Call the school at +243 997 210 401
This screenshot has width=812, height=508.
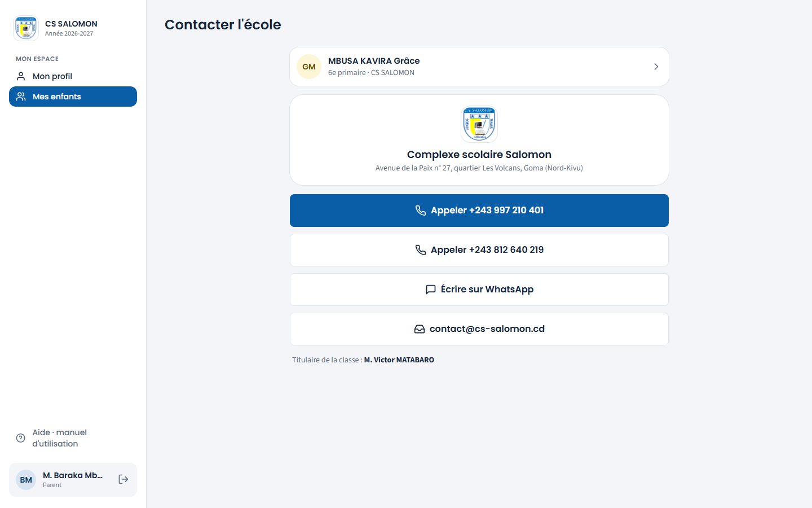point(479,211)
